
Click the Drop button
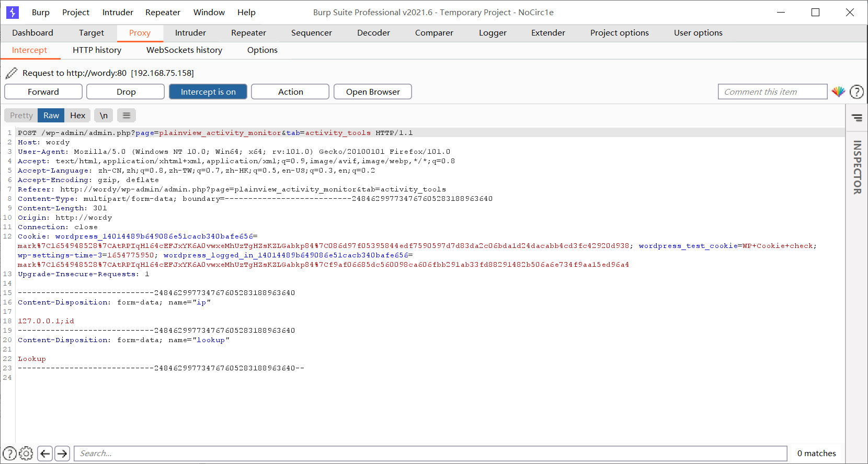point(126,92)
